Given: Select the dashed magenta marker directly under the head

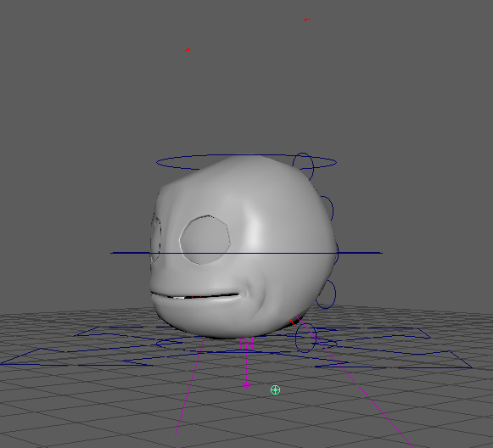Looking at the screenshot, I should tap(248, 344).
